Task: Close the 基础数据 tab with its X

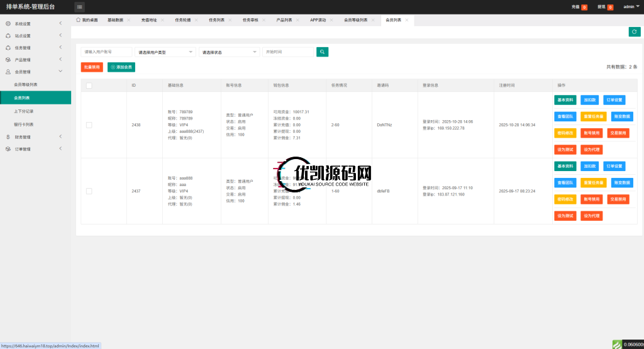Action: [128, 20]
